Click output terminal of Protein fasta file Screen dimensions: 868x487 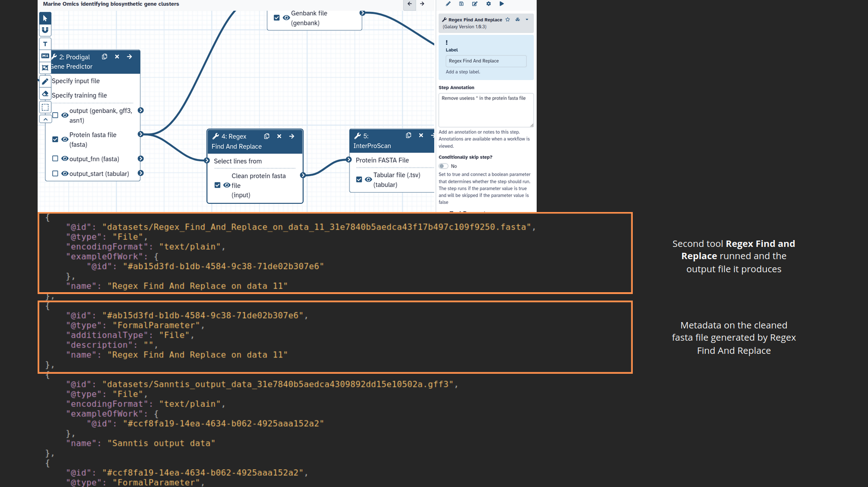click(x=141, y=135)
